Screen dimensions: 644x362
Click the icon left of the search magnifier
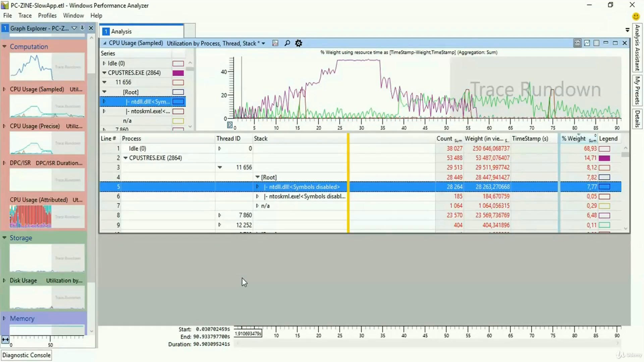(275, 43)
